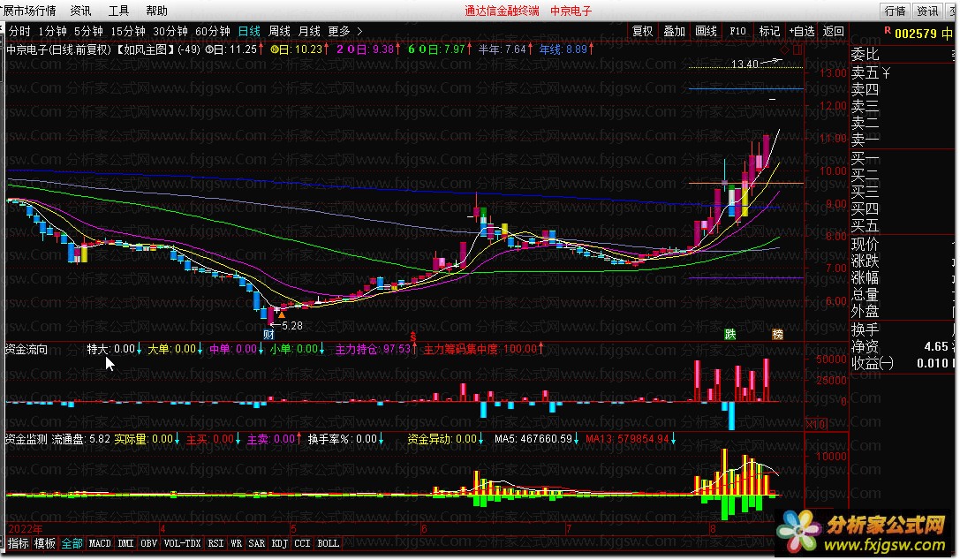Click the 13.40 price label on the chart
960x560 pixels.
click(745, 64)
